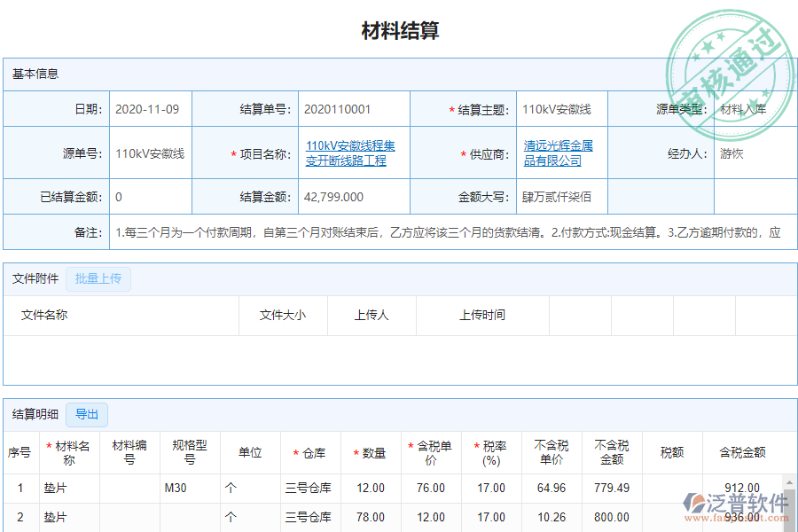This screenshot has width=798, height=532.
Task: Select the 含税单价 cell showing 76.00
Action: 432,488
